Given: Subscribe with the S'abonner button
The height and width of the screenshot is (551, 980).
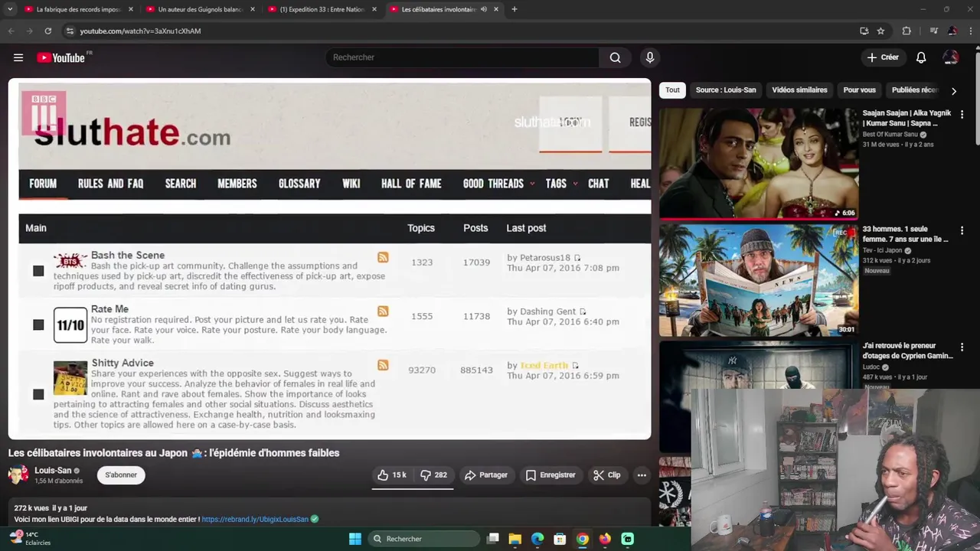Looking at the screenshot, I should pyautogui.click(x=121, y=475).
